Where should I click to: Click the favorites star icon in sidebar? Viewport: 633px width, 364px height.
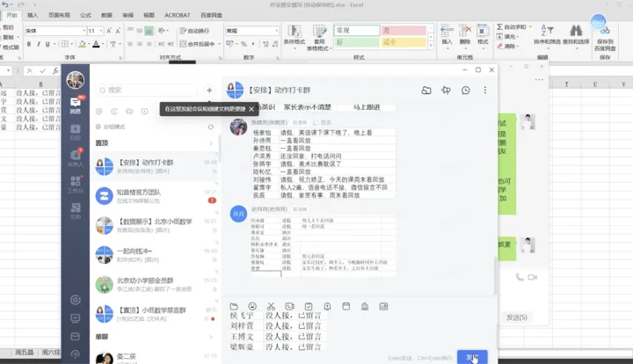(75, 300)
